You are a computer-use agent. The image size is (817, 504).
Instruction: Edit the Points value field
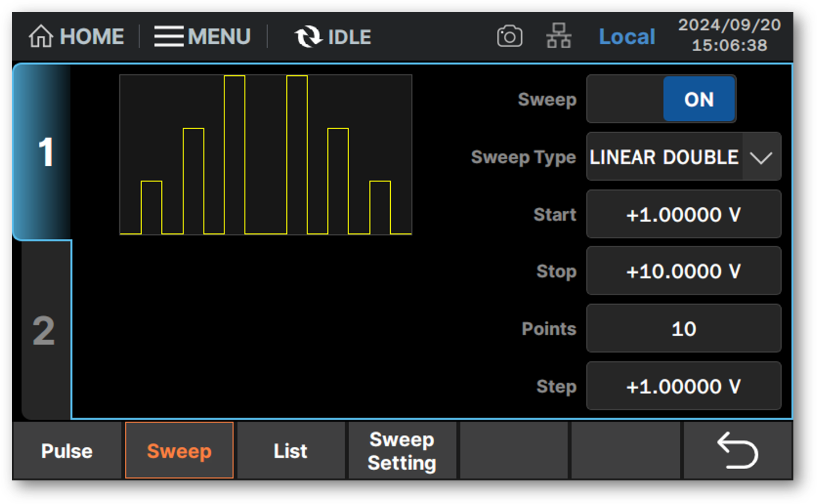coord(684,328)
